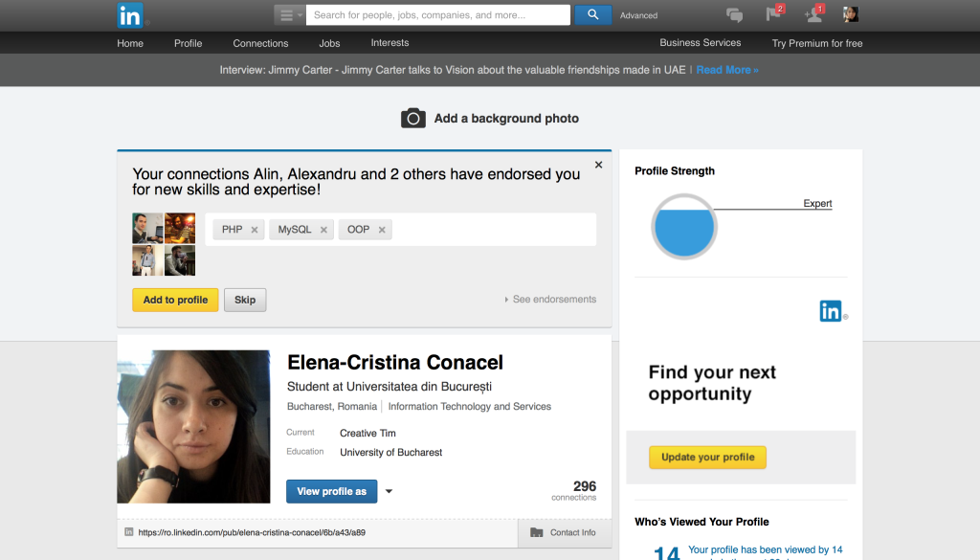Open the Connections menu
The image size is (980, 560).
(260, 43)
